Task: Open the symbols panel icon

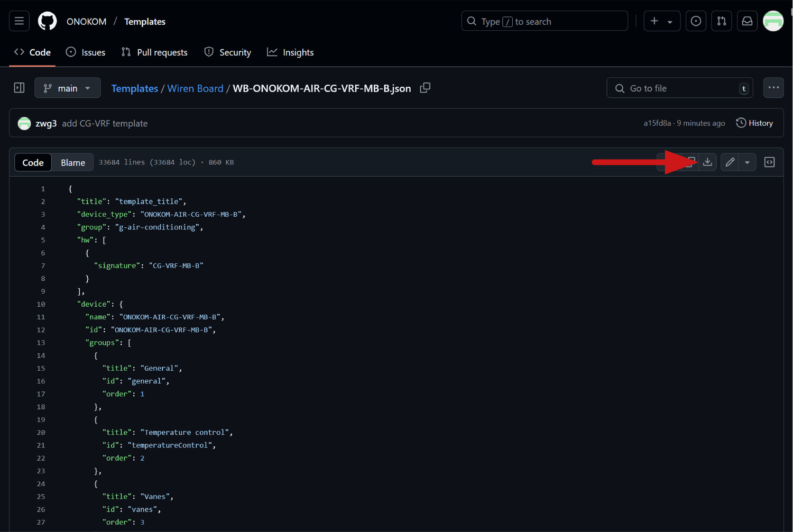Action: [x=770, y=162]
